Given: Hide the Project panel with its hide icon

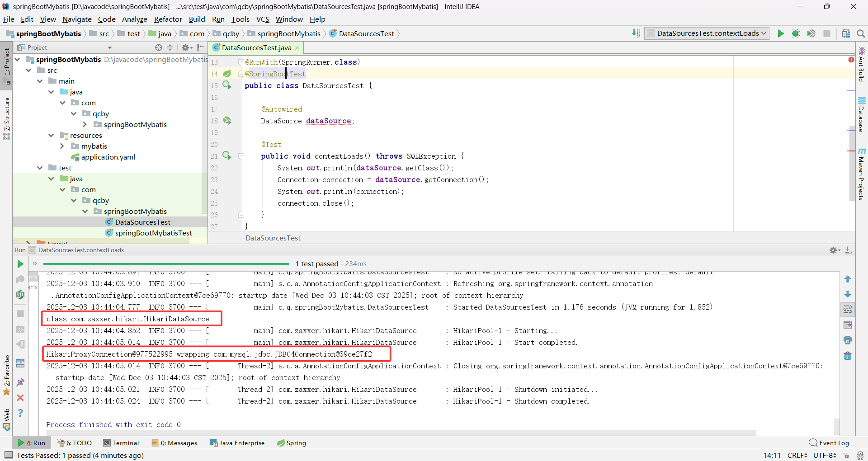Looking at the screenshot, I should (200, 47).
